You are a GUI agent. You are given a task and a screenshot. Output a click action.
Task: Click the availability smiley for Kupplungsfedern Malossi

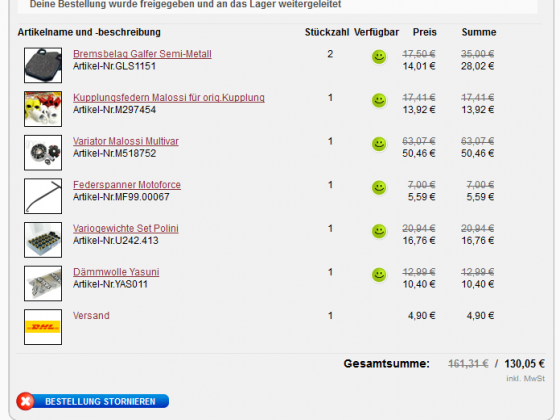pos(379,100)
